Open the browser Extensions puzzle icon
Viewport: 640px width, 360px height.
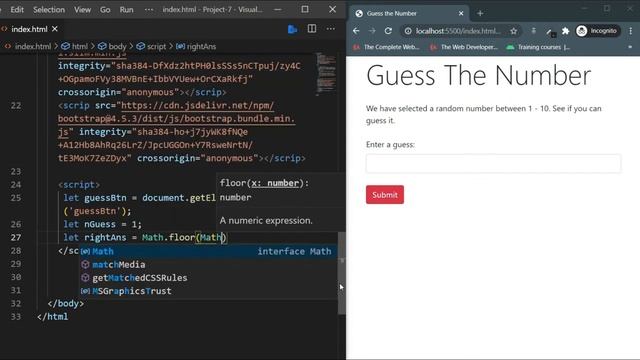coord(565,31)
